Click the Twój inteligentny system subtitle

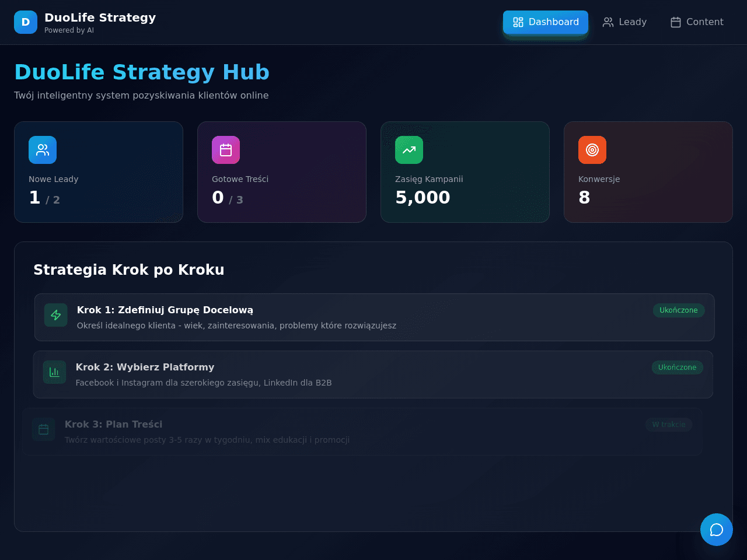(141, 96)
